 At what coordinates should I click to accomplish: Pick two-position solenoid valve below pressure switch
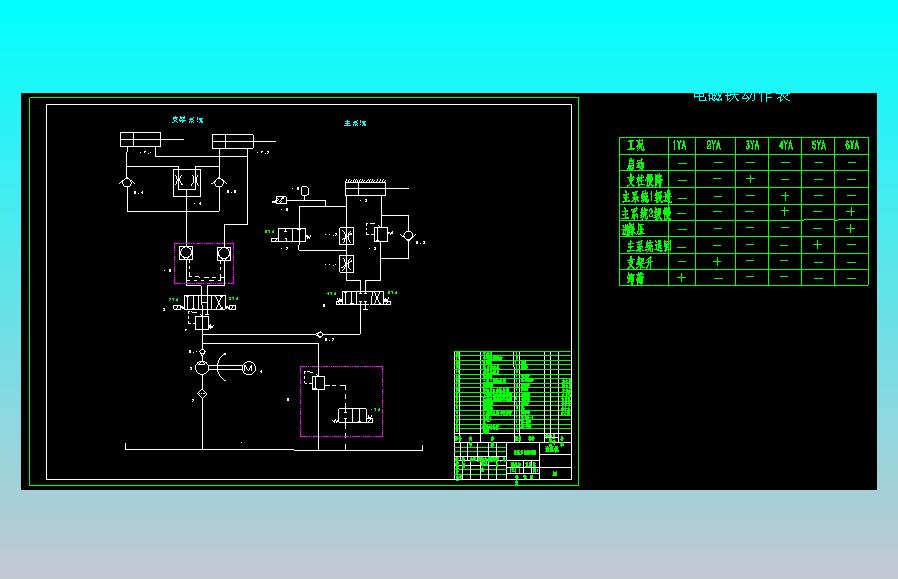291,235
